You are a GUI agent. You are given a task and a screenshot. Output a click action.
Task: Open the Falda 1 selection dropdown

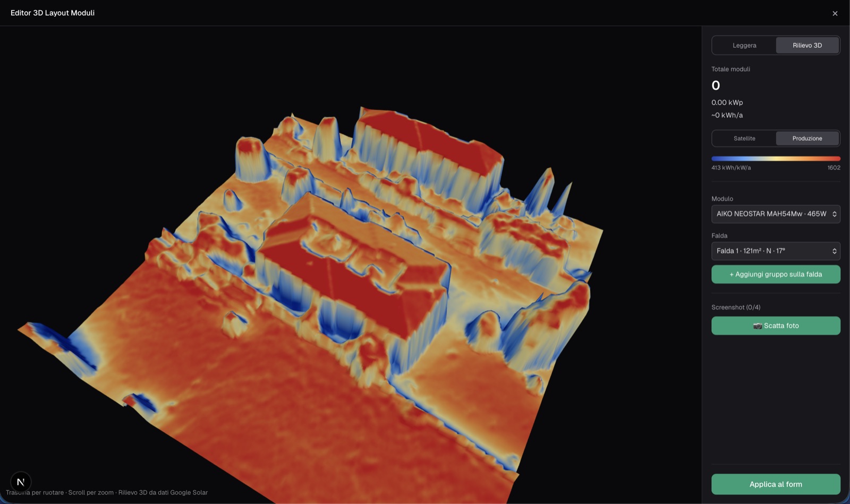(x=776, y=251)
